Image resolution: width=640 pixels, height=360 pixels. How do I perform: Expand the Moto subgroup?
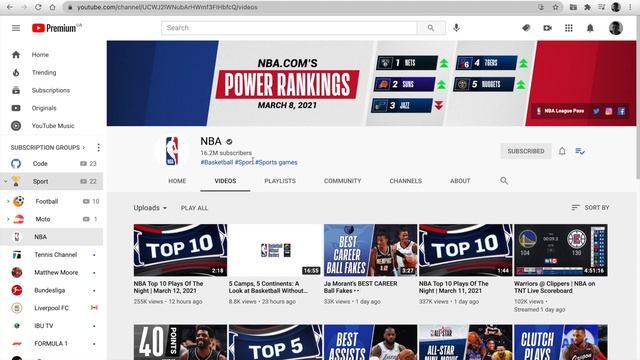coord(8,219)
